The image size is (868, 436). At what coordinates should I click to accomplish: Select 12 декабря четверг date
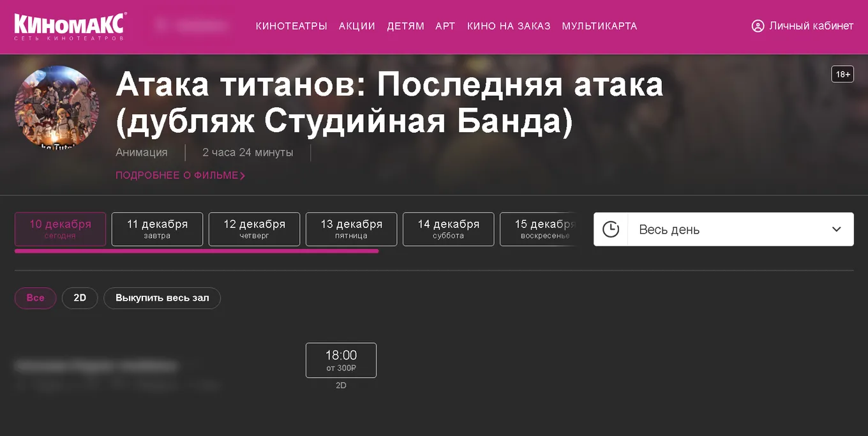[255, 229]
